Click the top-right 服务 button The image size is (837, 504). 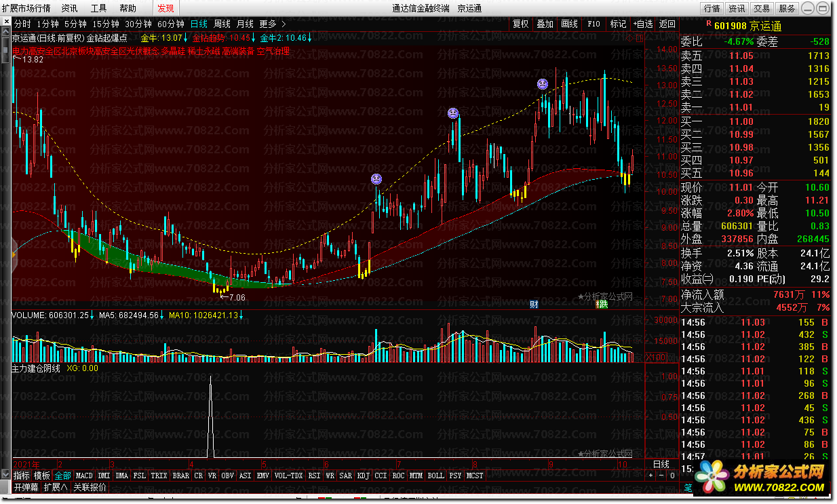[x=787, y=8]
